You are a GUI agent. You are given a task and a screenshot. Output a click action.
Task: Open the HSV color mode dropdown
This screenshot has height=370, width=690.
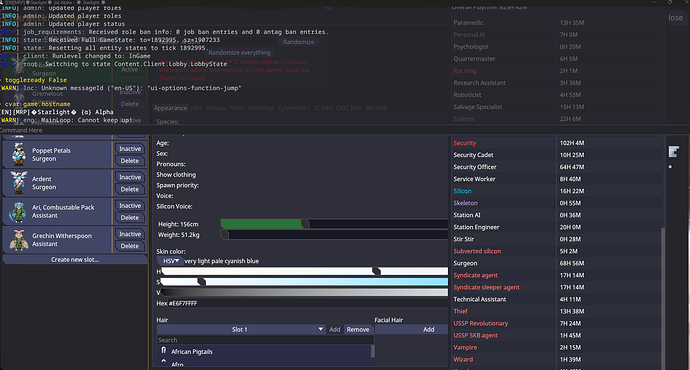(x=170, y=261)
